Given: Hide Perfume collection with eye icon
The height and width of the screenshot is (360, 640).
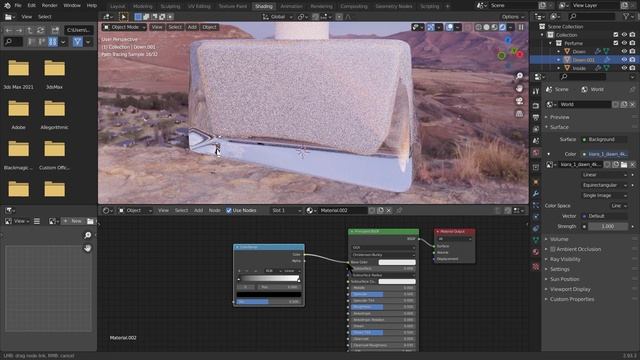Looking at the screenshot, I should [x=624, y=43].
